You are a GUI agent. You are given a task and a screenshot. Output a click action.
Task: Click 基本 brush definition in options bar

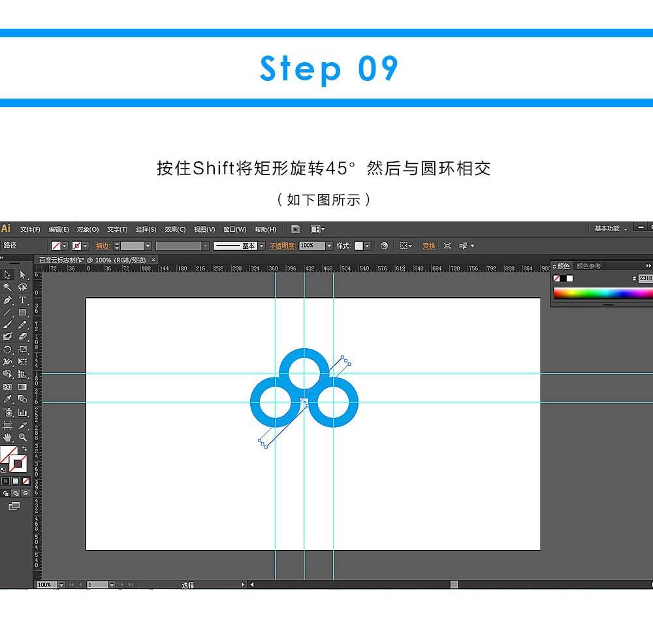click(x=248, y=246)
